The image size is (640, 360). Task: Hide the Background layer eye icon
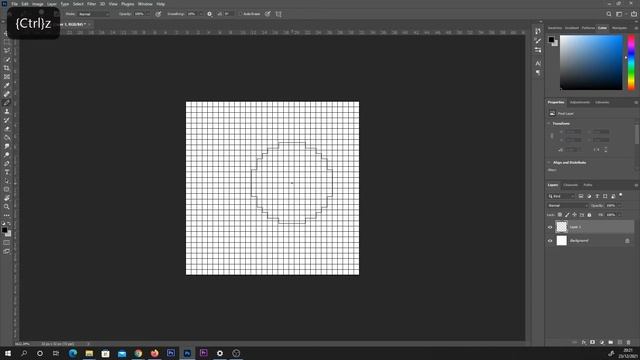tap(550, 241)
